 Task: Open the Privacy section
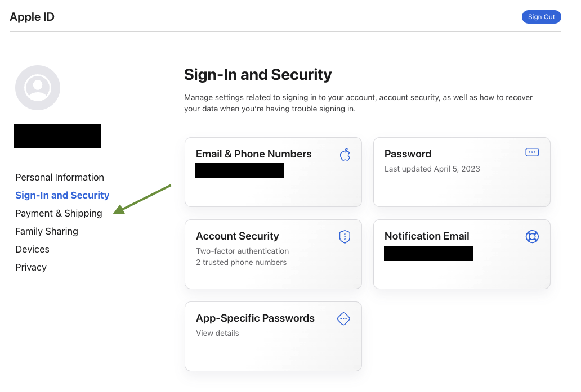tap(31, 267)
